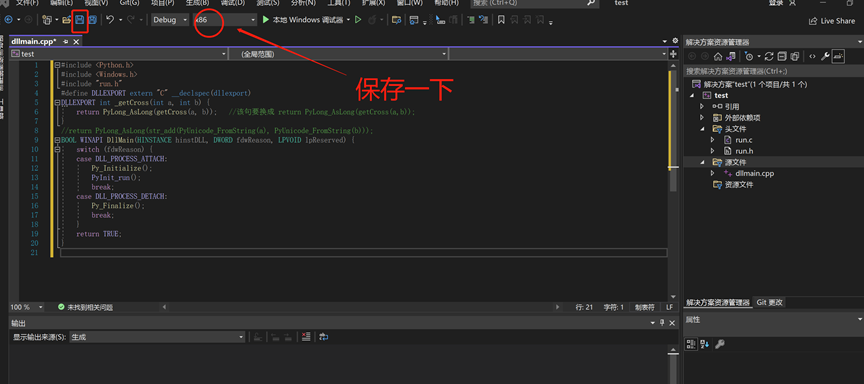Collapse the 头文件 folder
The height and width of the screenshot is (384, 864).
702,129
